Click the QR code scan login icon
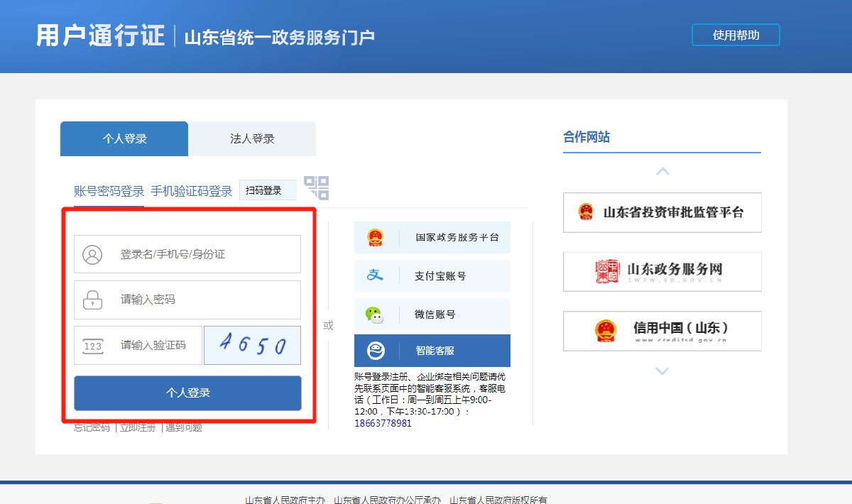 317,188
